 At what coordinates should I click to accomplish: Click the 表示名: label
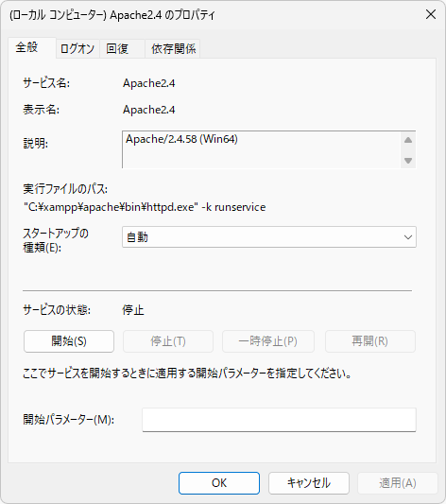pyautogui.click(x=41, y=110)
